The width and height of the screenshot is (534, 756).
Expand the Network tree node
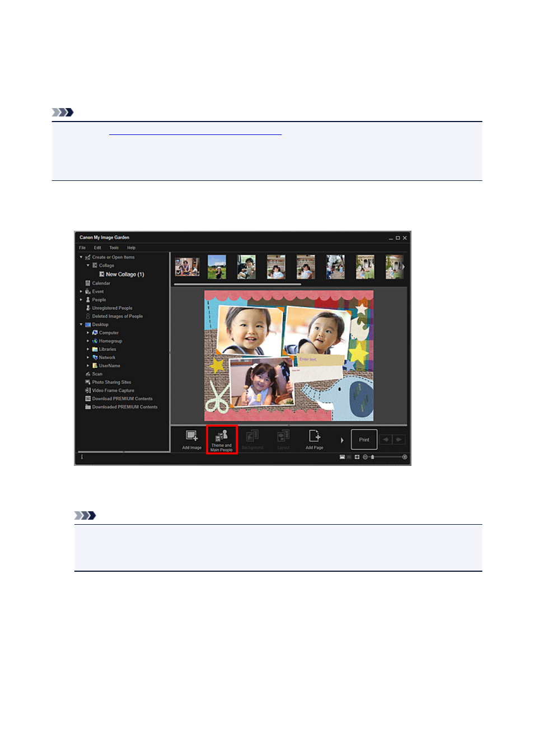[88, 357]
